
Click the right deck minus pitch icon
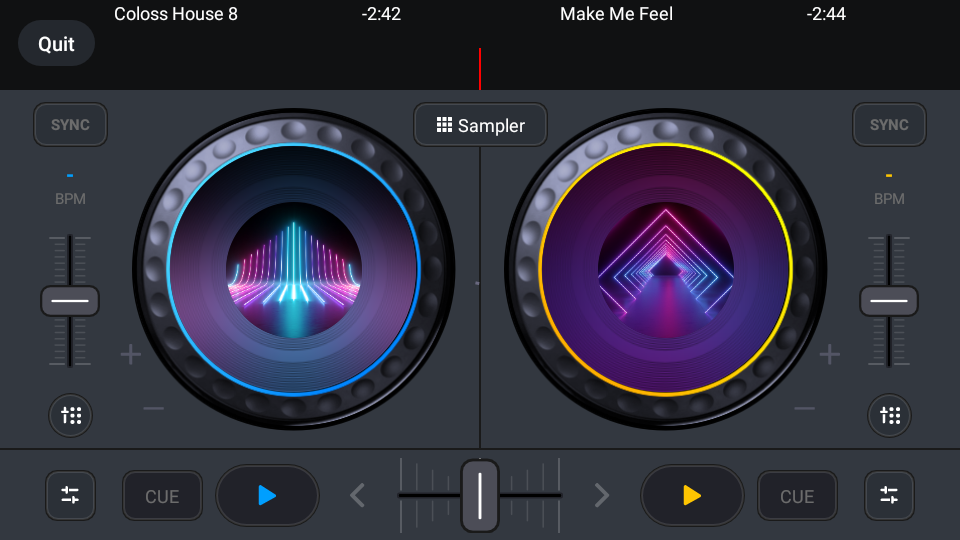pyautogui.click(x=804, y=408)
